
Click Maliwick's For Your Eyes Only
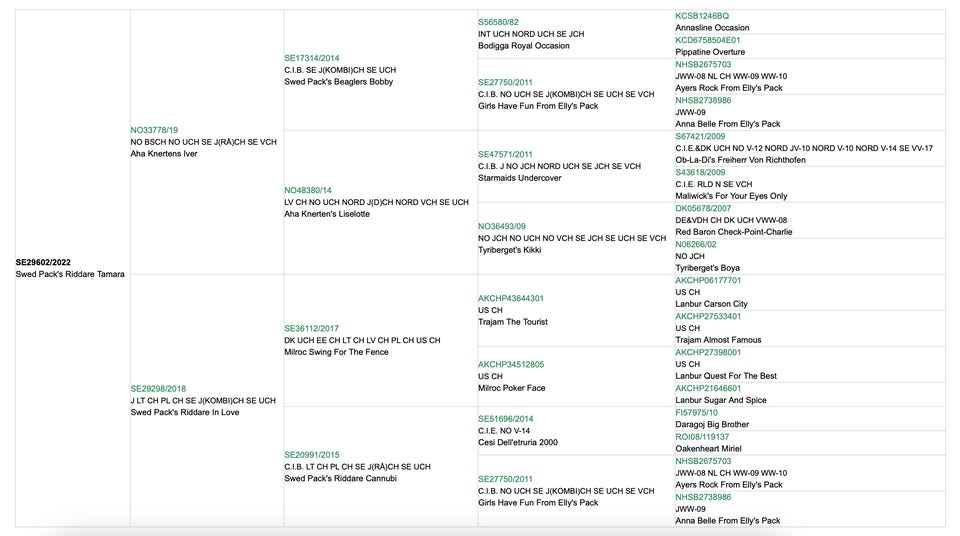pos(732,196)
